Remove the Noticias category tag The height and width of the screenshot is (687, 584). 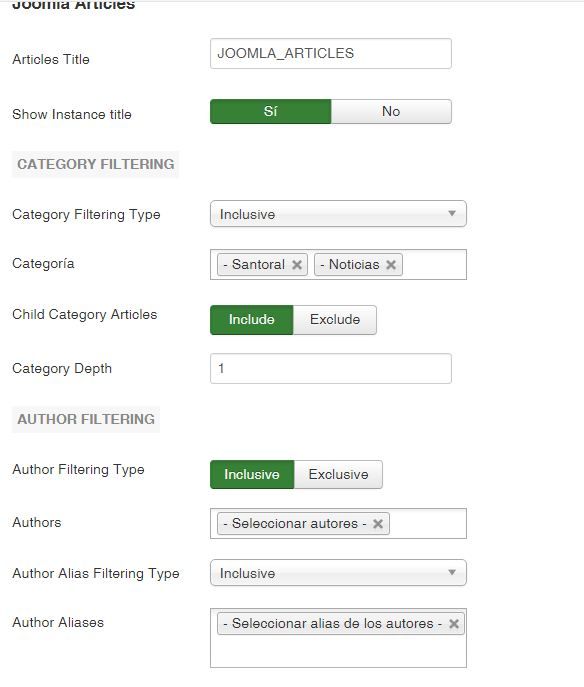coord(391,265)
